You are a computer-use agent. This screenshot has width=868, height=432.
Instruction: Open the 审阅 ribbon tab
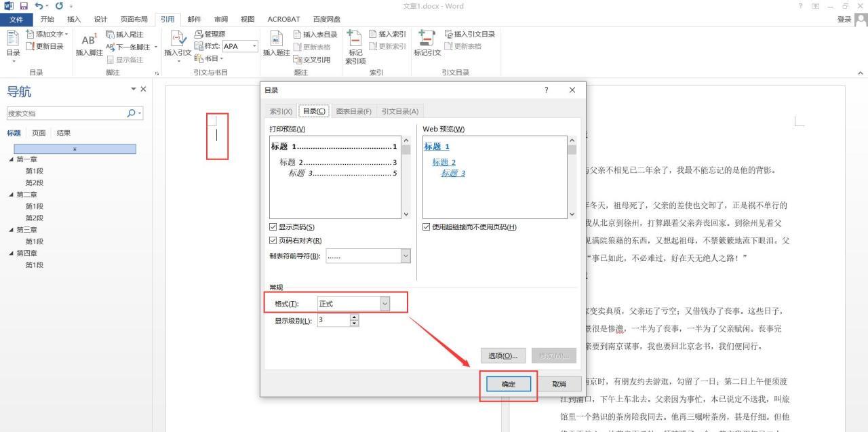pyautogui.click(x=221, y=19)
